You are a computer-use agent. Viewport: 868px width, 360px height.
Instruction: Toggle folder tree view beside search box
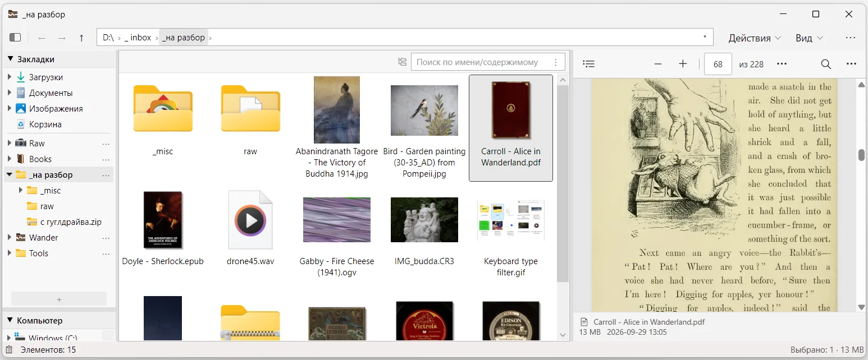(x=402, y=62)
